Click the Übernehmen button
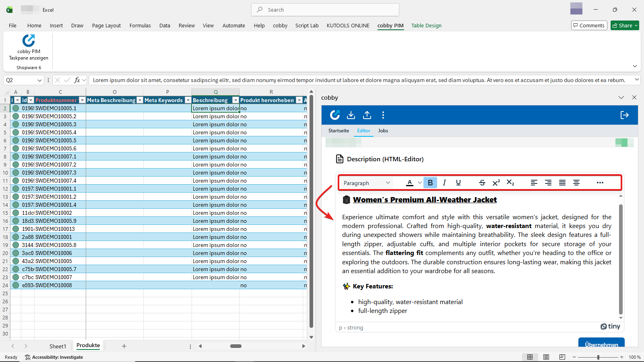Screen dimensions: 644x362 click(x=601, y=345)
